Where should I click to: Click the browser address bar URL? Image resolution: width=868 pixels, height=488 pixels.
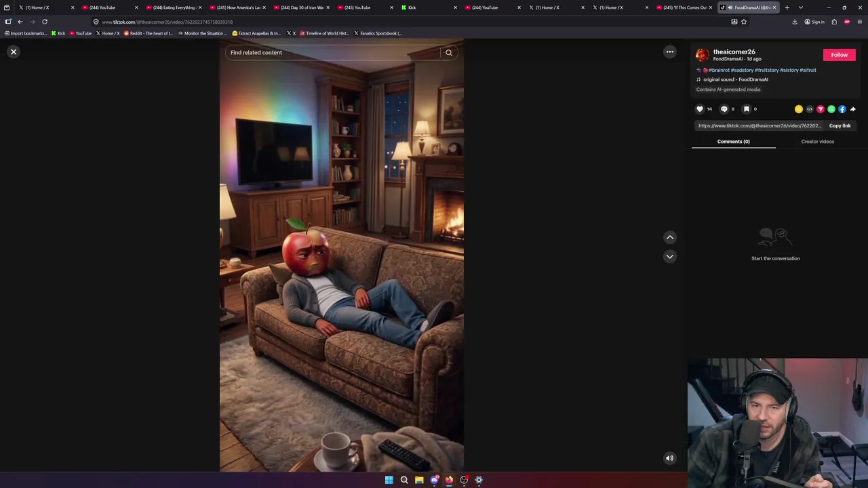[x=167, y=22]
